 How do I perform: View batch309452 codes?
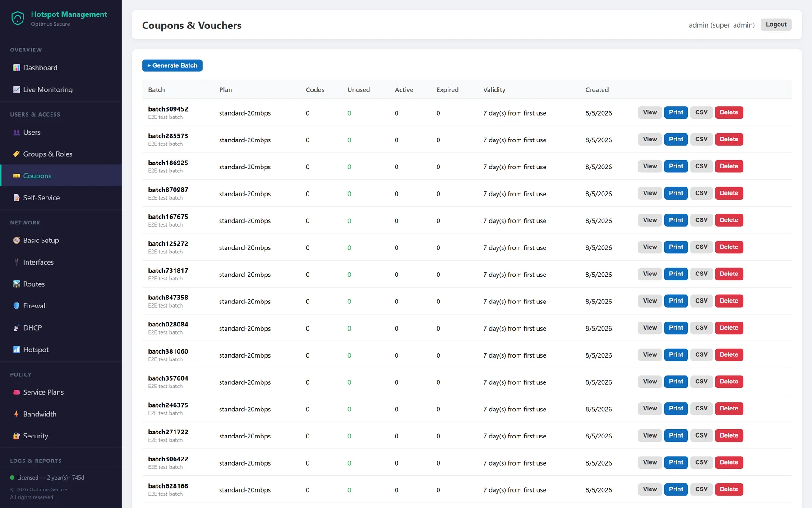[x=650, y=112]
